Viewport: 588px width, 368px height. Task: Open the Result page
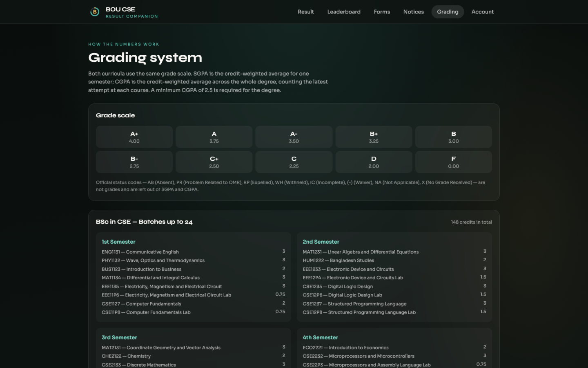click(306, 12)
